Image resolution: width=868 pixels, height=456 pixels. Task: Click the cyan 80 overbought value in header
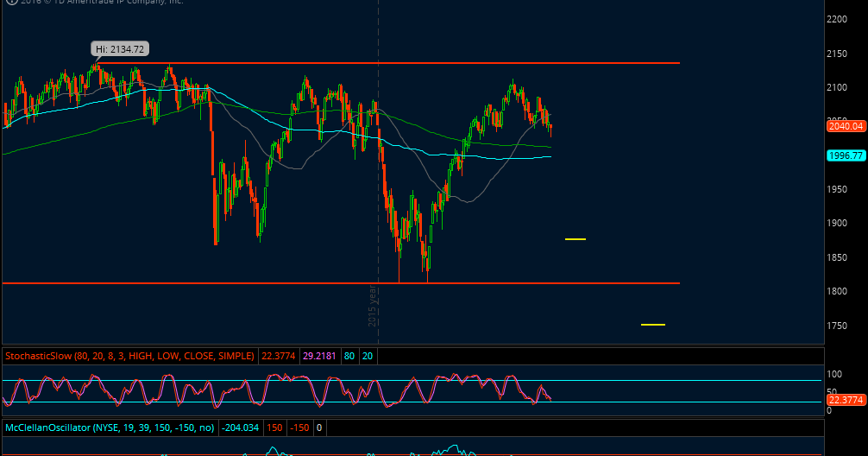(349, 357)
